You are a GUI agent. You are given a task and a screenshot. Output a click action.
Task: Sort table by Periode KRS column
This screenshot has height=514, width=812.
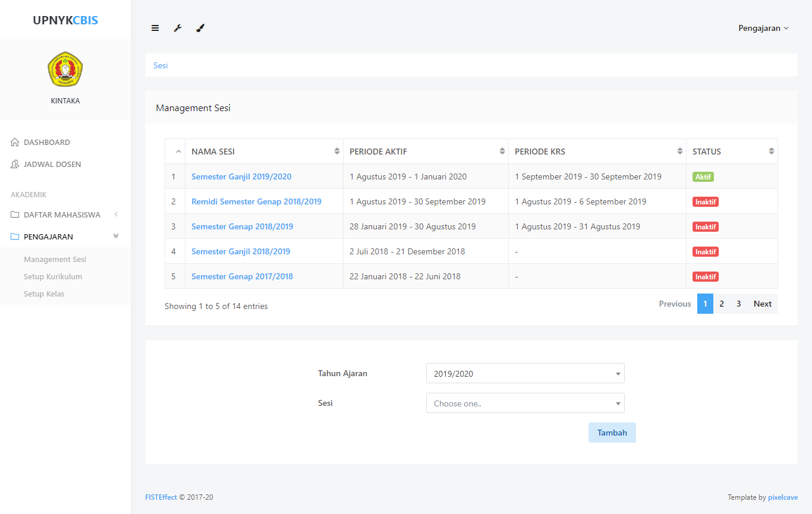click(597, 152)
